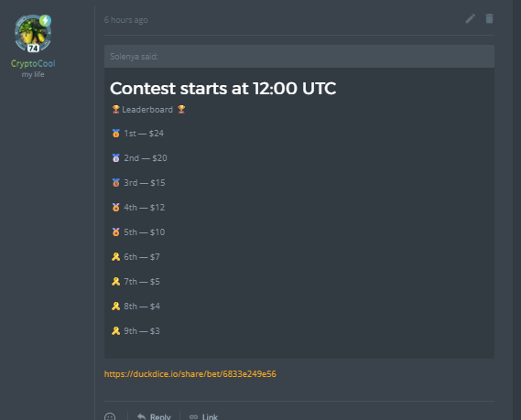Click the 2nd place silver medal emoji

(115, 158)
